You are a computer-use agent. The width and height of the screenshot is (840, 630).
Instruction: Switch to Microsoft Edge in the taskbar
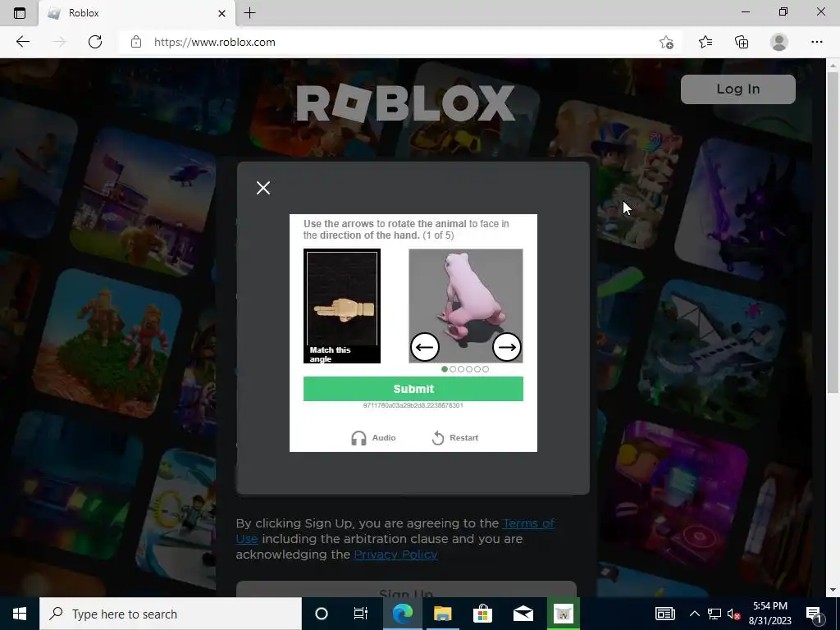coord(402,614)
